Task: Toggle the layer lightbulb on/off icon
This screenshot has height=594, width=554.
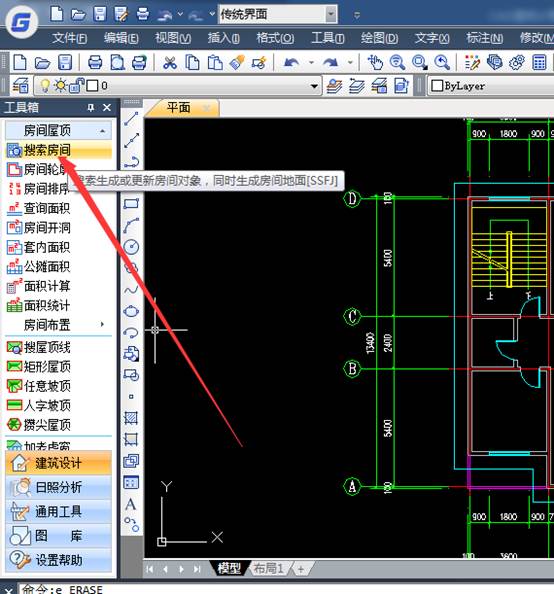Action: 45,86
